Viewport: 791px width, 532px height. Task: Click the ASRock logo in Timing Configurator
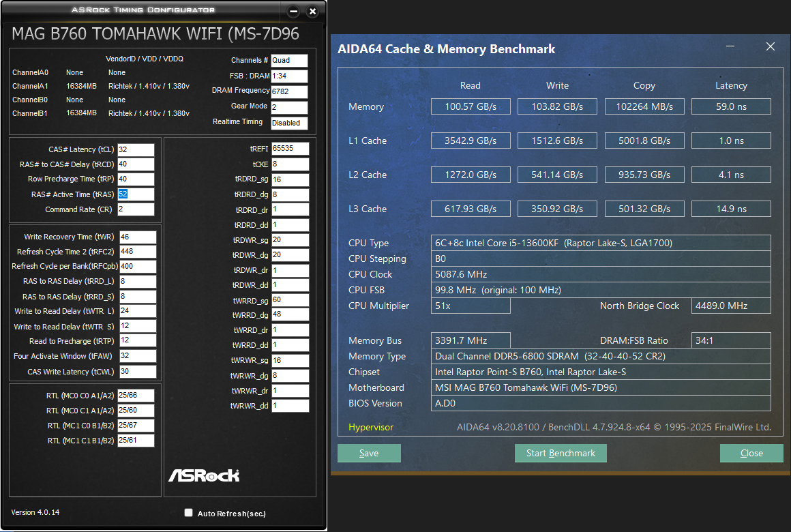(x=204, y=475)
